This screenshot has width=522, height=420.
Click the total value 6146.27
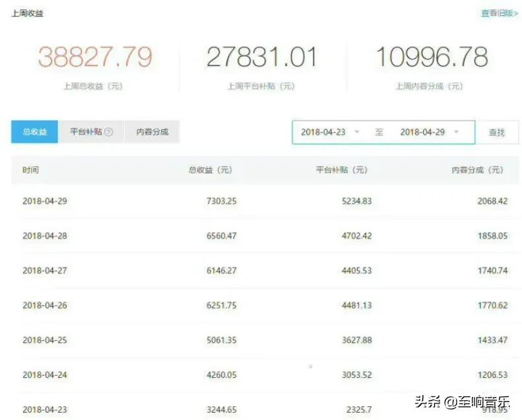(221, 271)
